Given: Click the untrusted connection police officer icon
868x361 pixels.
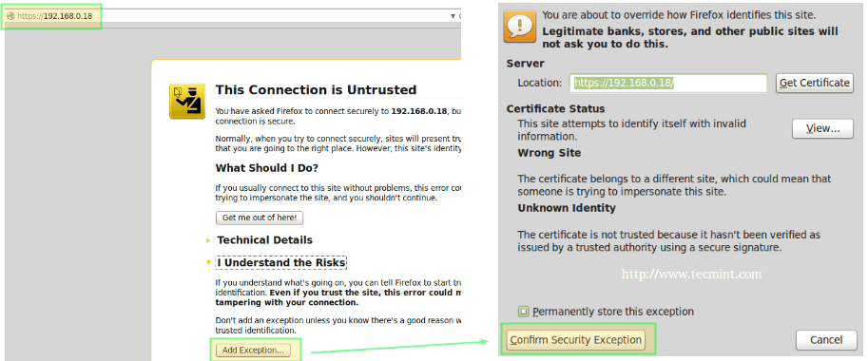Looking at the screenshot, I should click(187, 101).
